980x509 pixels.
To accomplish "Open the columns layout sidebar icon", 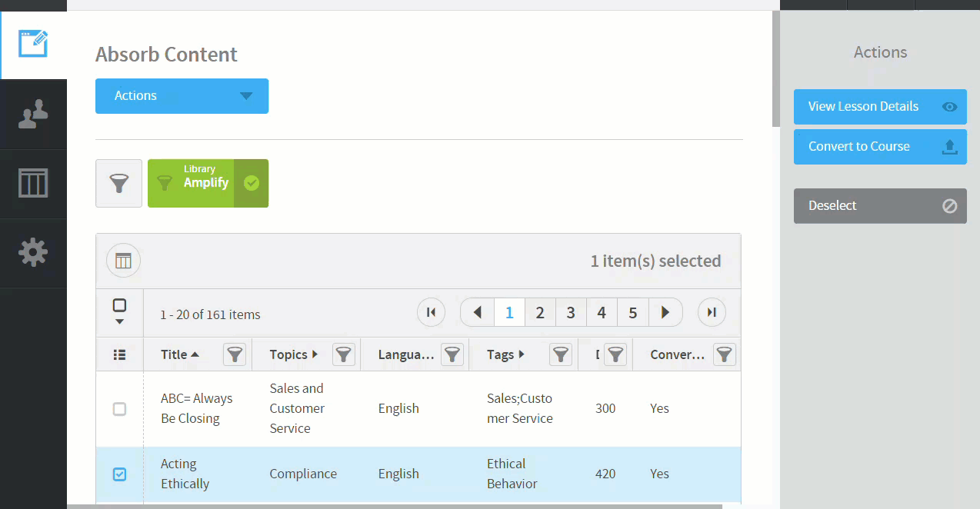I will tap(33, 183).
